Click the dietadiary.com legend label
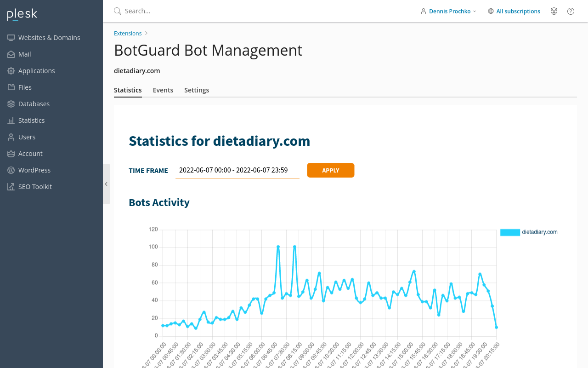 (540, 232)
